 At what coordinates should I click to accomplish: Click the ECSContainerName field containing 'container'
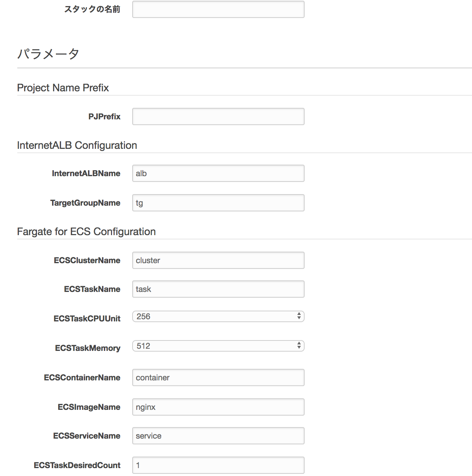pos(218,377)
